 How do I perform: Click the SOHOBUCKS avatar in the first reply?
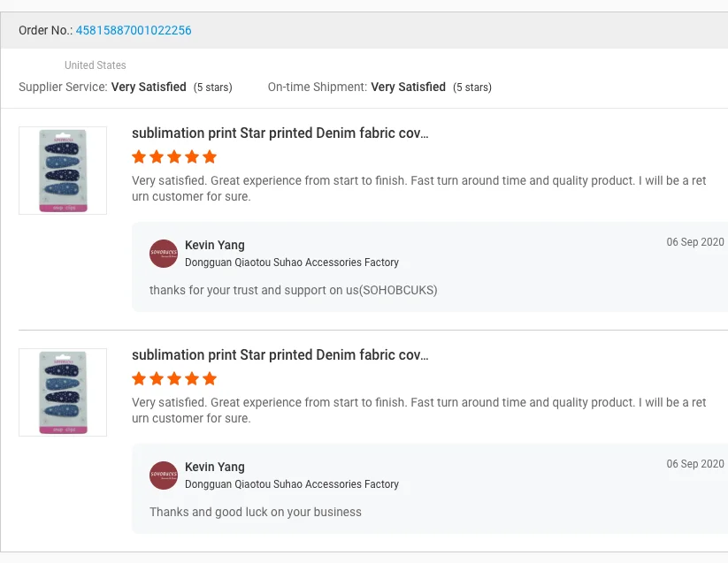pos(164,254)
